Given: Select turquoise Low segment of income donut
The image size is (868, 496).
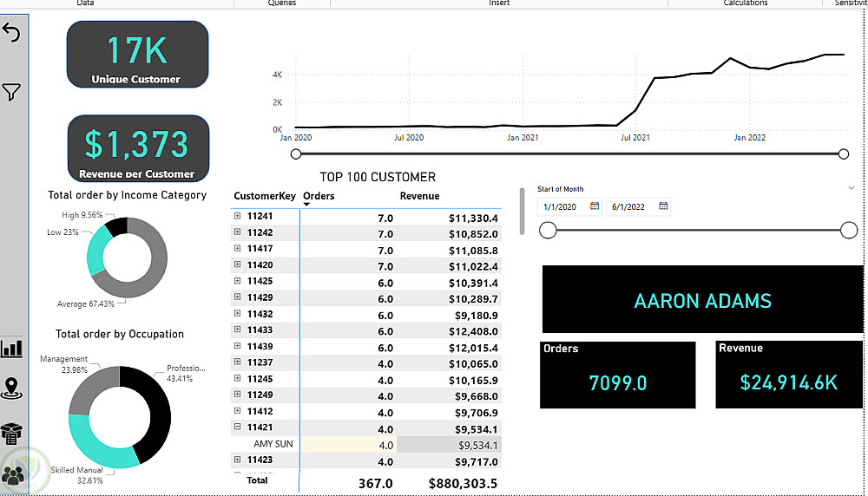Looking at the screenshot, I should [x=97, y=251].
